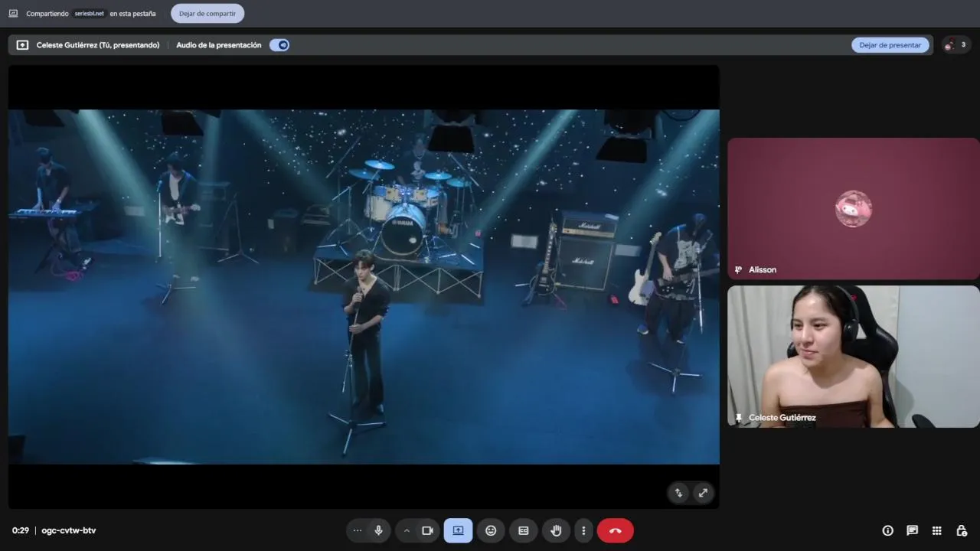The width and height of the screenshot is (980, 551).
Task: Open chat with everyone panel
Action: [x=913, y=530]
